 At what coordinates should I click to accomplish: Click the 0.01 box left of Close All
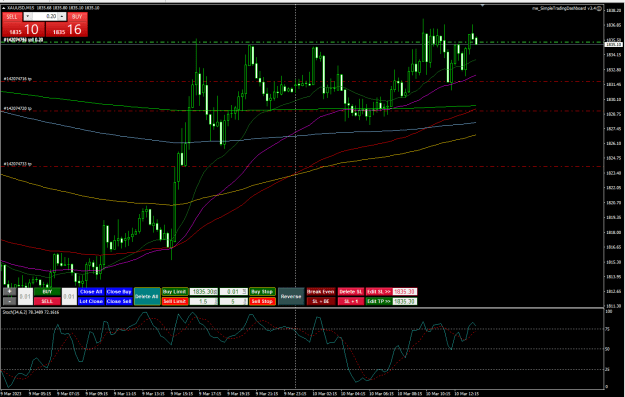[69, 297]
